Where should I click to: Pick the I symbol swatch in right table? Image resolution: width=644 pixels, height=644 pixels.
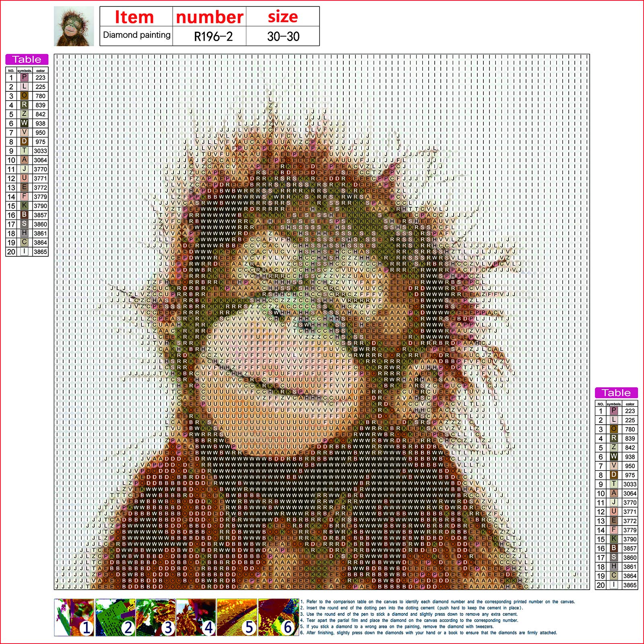614,585
